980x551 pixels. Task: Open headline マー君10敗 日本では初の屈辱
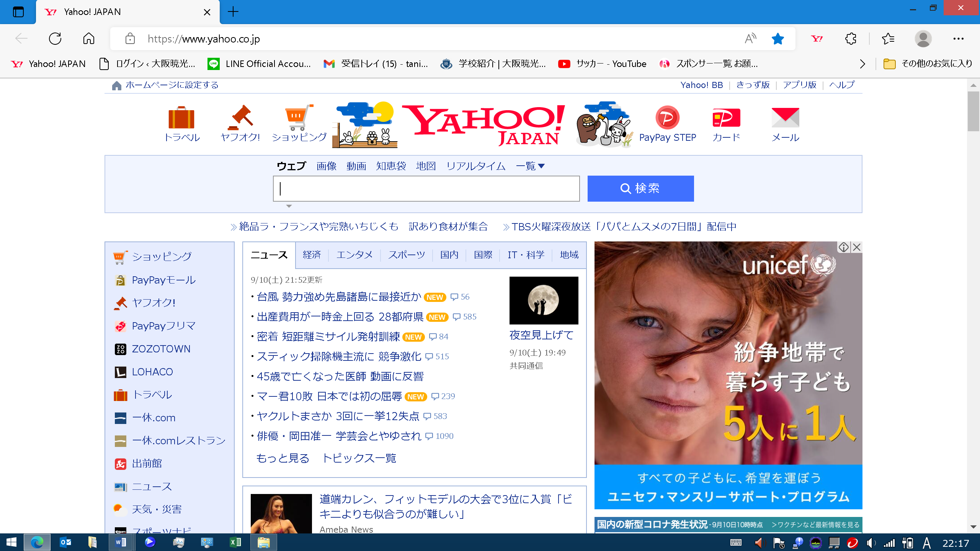(329, 396)
